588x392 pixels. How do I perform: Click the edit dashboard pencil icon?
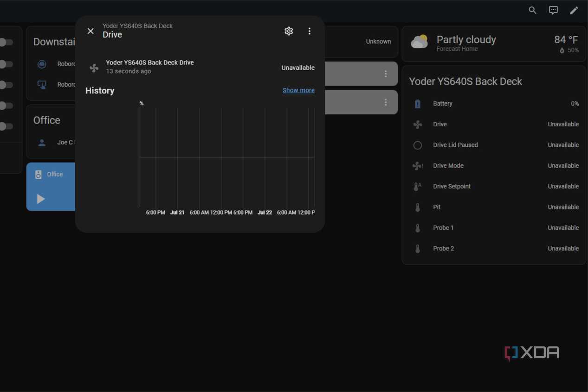point(574,10)
